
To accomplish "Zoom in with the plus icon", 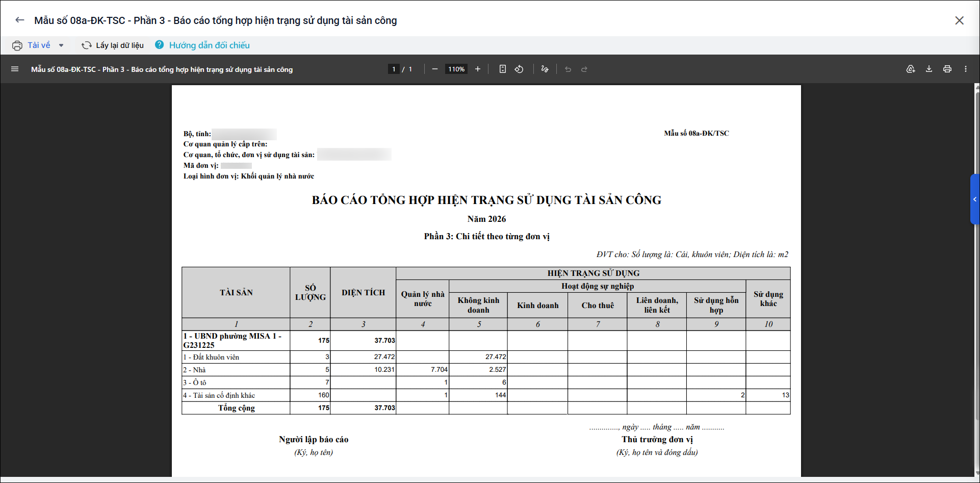I will [478, 69].
